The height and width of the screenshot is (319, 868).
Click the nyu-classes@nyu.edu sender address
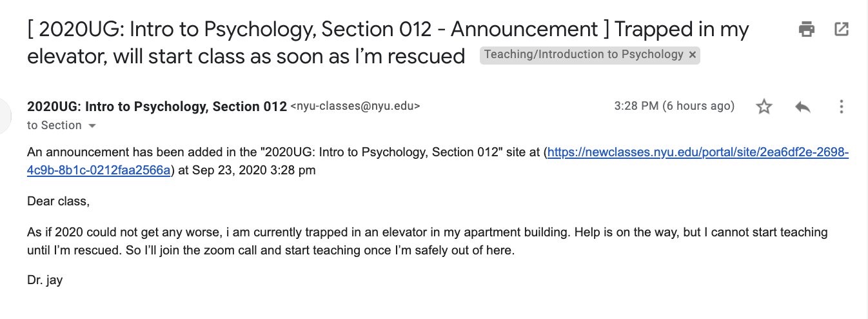[x=355, y=107]
